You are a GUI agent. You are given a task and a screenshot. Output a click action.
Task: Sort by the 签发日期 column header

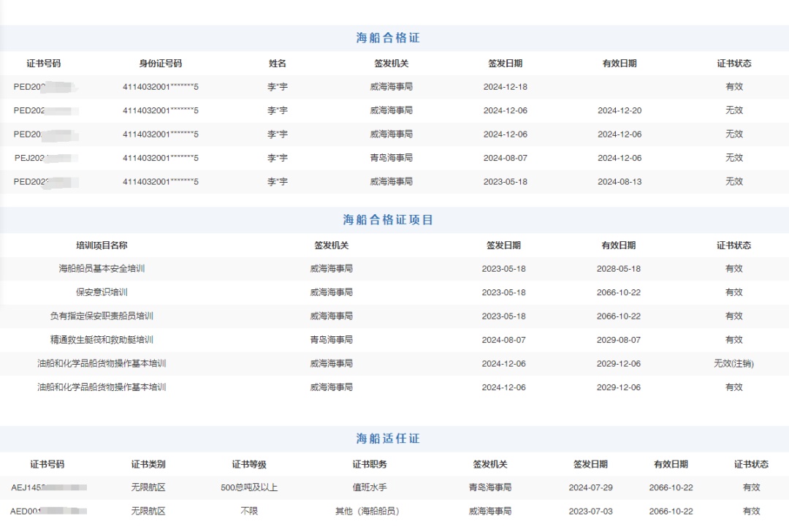click(x=506, y=64)
